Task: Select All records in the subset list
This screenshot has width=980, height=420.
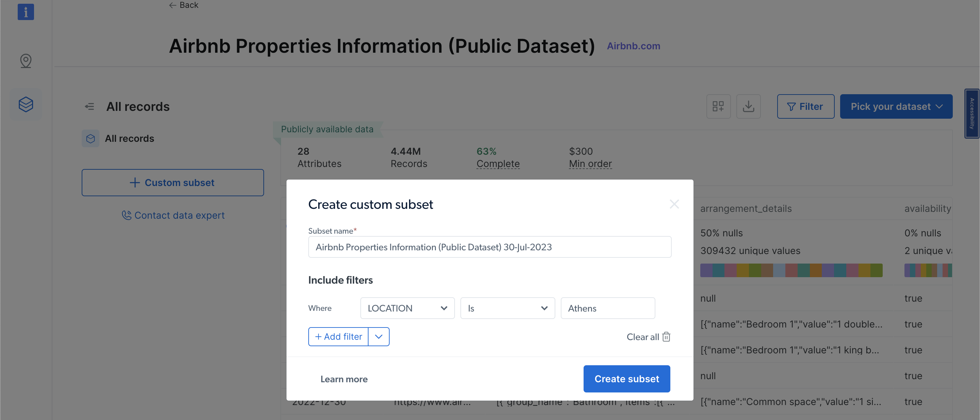Action: point(129,139)
